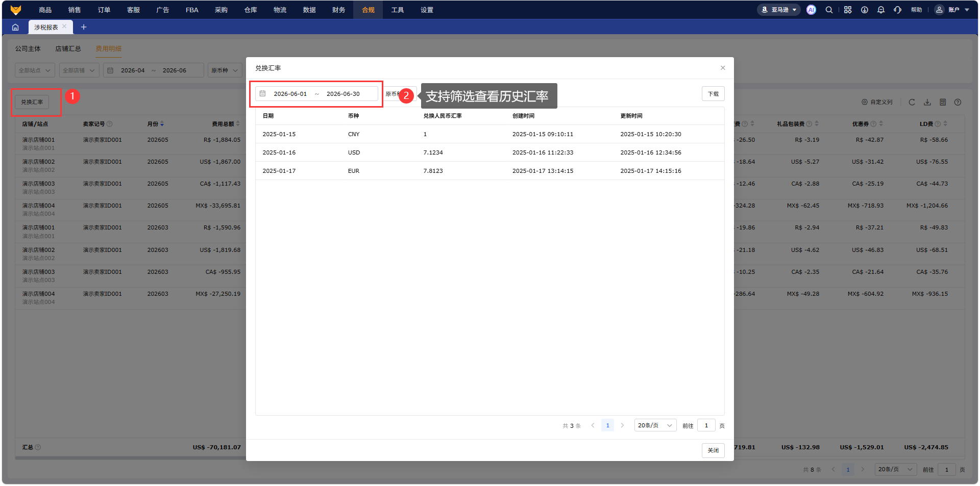Open the 财务 menu

(x=339, y=10)
